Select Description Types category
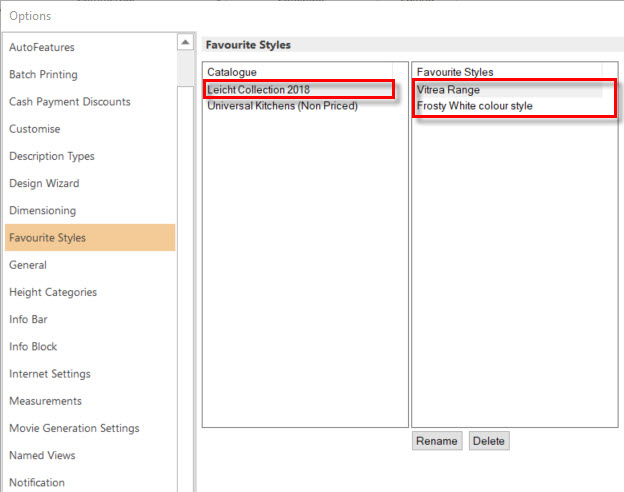Image resolution: width=624 pixels, height=492 pixels. [90, 156]
